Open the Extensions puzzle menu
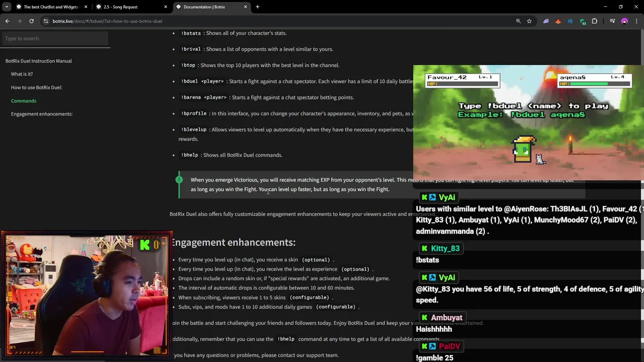The height and width of the screenshot is (362, 644). [595, 21]
